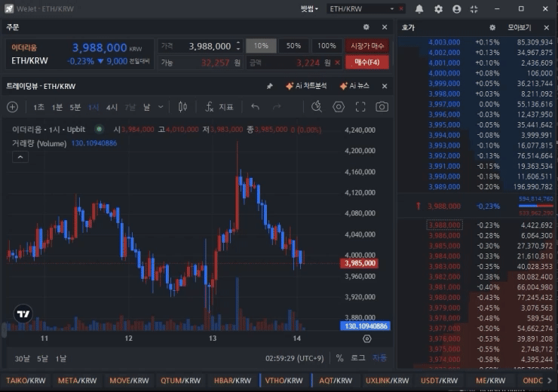Collapse the chart indicator legend chevron
This screenshot has height=392, width=558.
(x=20, y=157)
